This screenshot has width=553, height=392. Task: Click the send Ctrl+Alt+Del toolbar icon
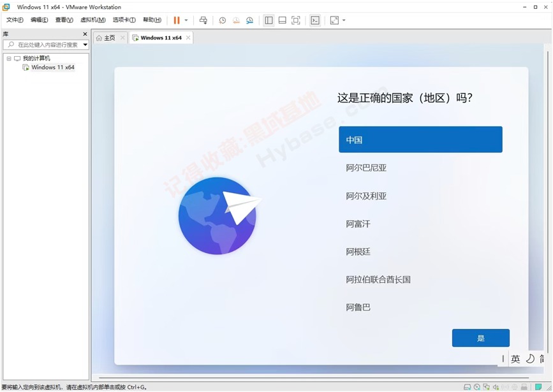coord(203,20)
